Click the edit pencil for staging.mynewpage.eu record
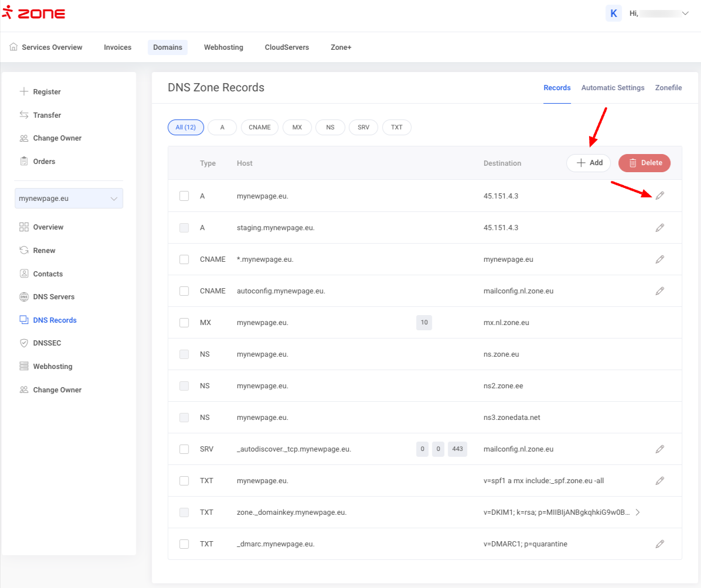The image size is (701, 588). point(659,227)
